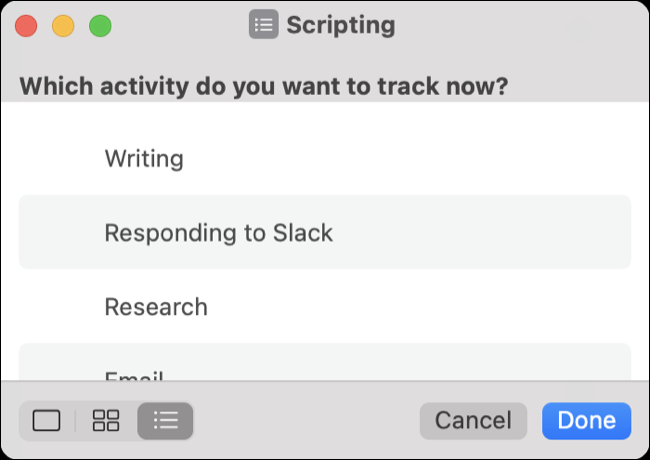Viewport: 650px width, 460px height.
Task: Click the Scripting app icon in title bar
Action: pos(263,24)
